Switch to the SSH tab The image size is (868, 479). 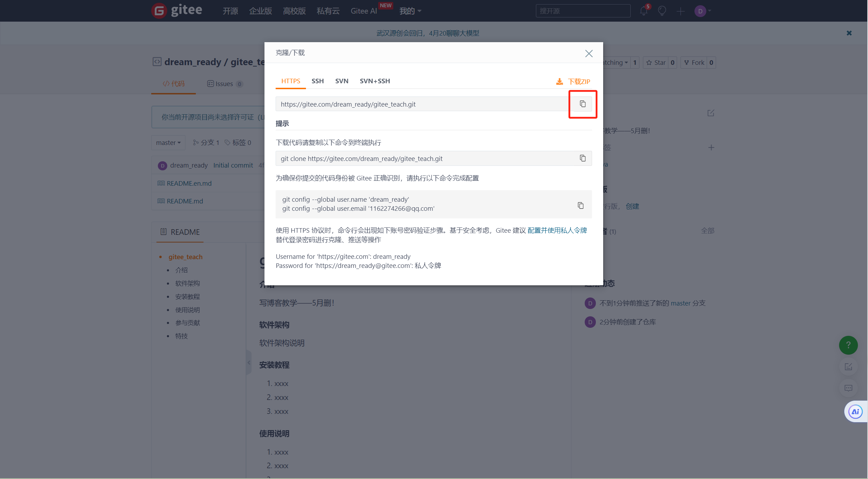[317, 81]
